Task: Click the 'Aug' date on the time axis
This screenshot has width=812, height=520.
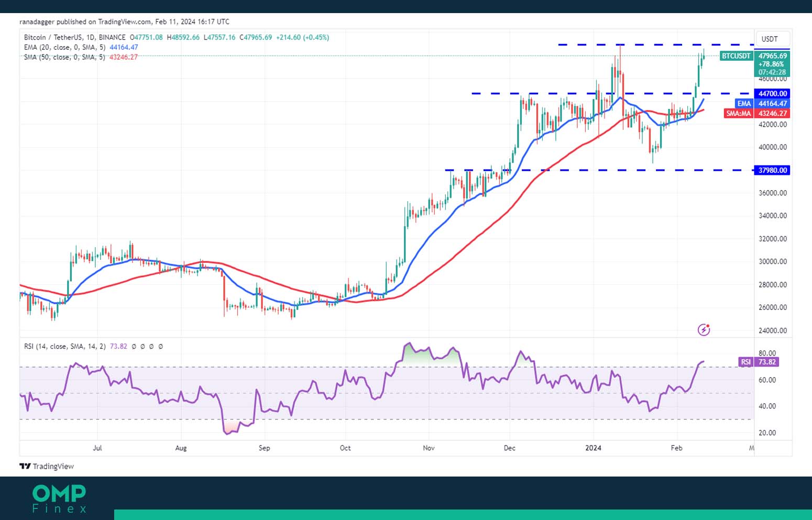Action: pos(181,448)
